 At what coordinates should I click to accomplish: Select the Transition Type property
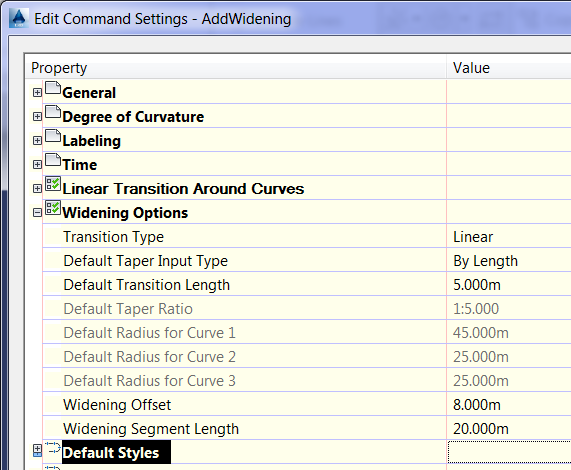pos(113,237)
